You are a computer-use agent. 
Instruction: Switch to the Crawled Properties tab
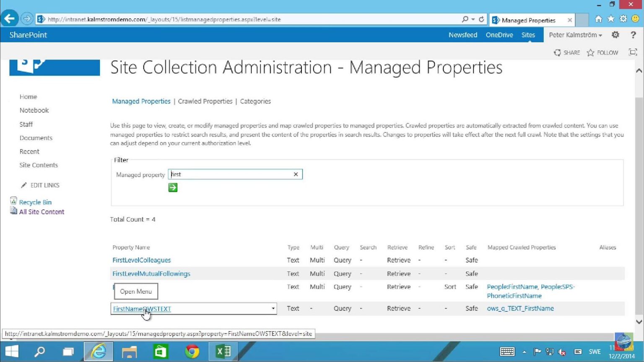[x=205, y=101]
